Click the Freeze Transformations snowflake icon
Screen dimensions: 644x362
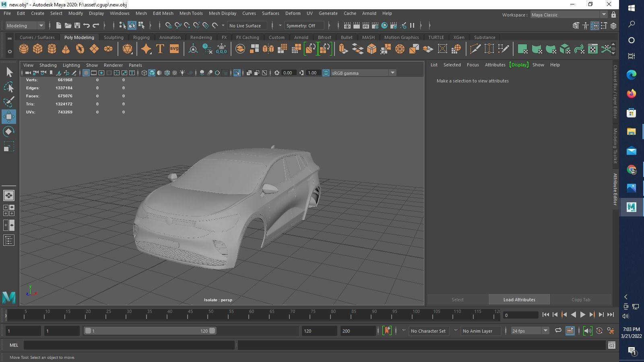coord(221,49)
